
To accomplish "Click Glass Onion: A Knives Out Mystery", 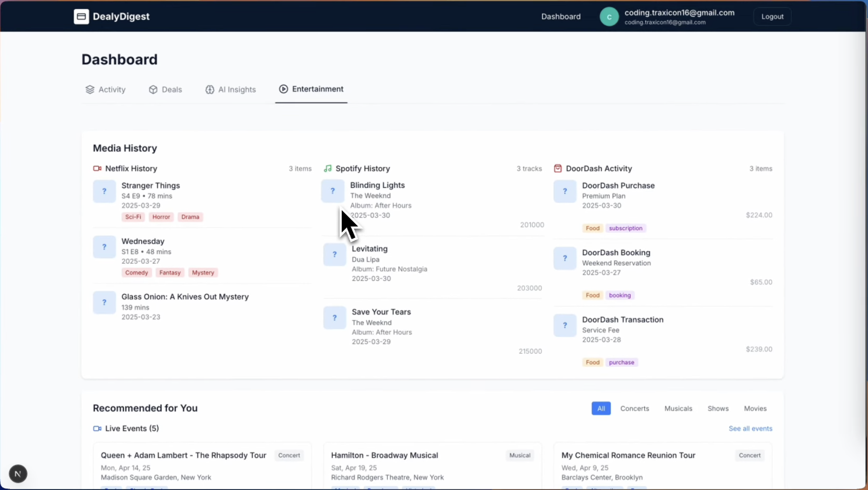I will pyautogui.click(x=185, y=297).
